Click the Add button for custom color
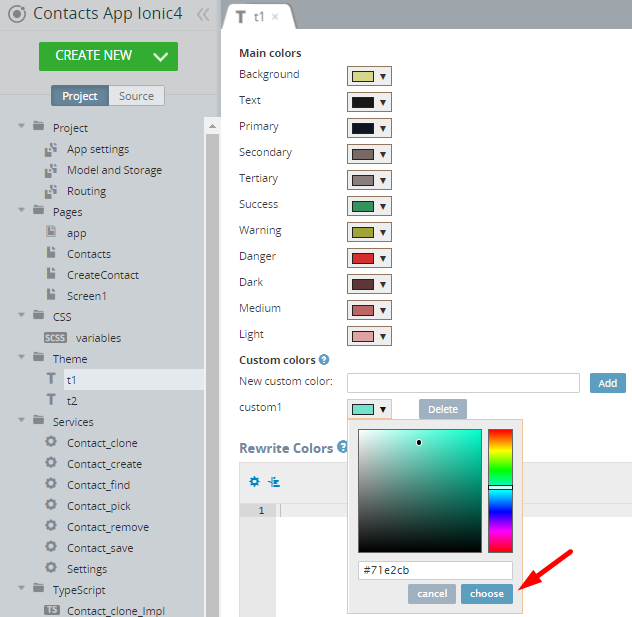The height and width of the screenshot is (617, 632). click(x=607, y=383)
